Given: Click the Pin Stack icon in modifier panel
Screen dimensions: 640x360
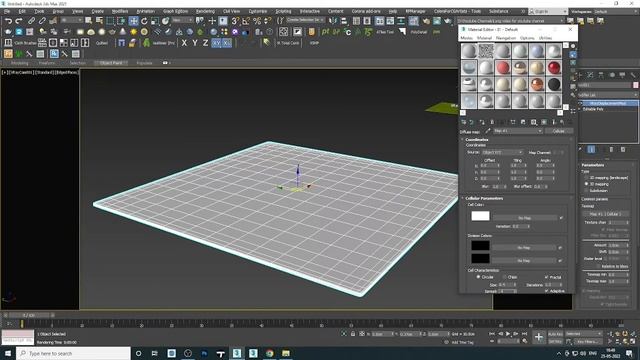Looking at the screenshot, I should (x=581, y=149).
